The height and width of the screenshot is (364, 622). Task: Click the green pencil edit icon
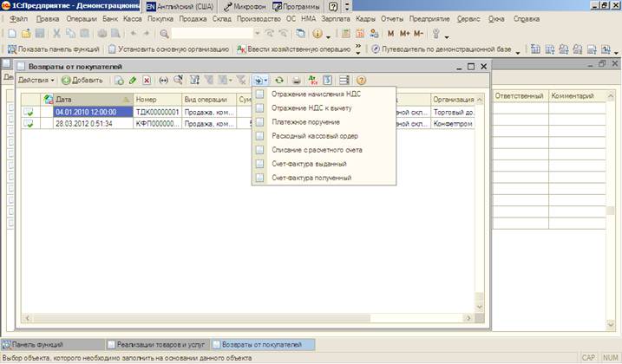click(x=132, y=81)
